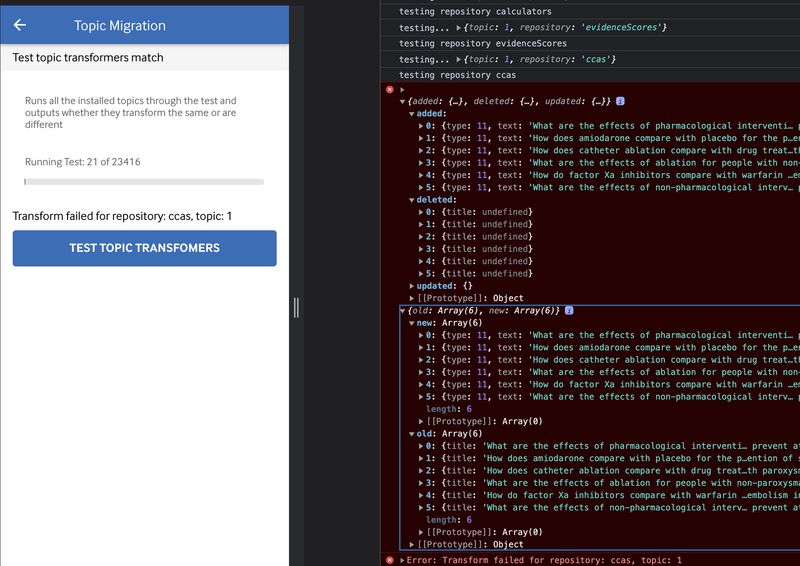This screenshot has height=566, width=800.
Task: Click the back arrow in Topic Migration header
Action: click(20, 25)
